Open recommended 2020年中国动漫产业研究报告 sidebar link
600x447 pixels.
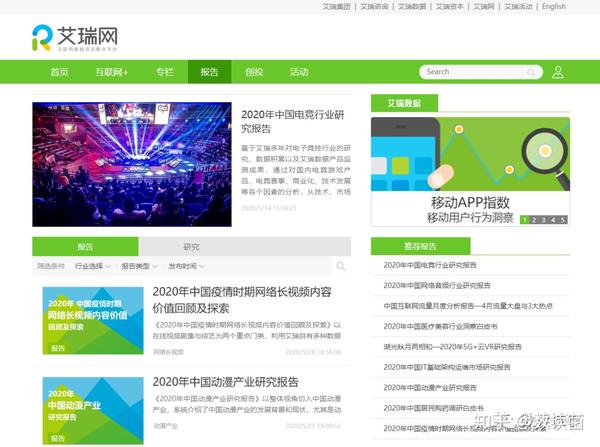[x=430, y=388]
